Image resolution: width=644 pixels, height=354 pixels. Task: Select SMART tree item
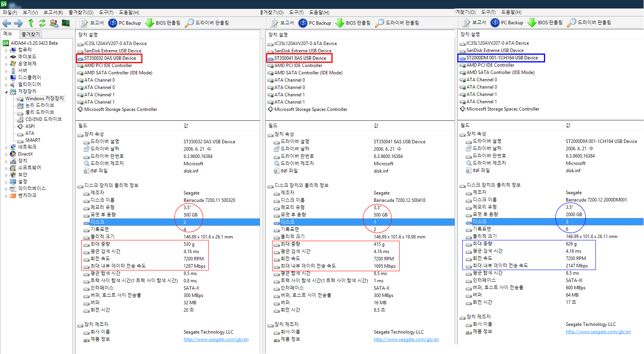click(x=33, y=140)
